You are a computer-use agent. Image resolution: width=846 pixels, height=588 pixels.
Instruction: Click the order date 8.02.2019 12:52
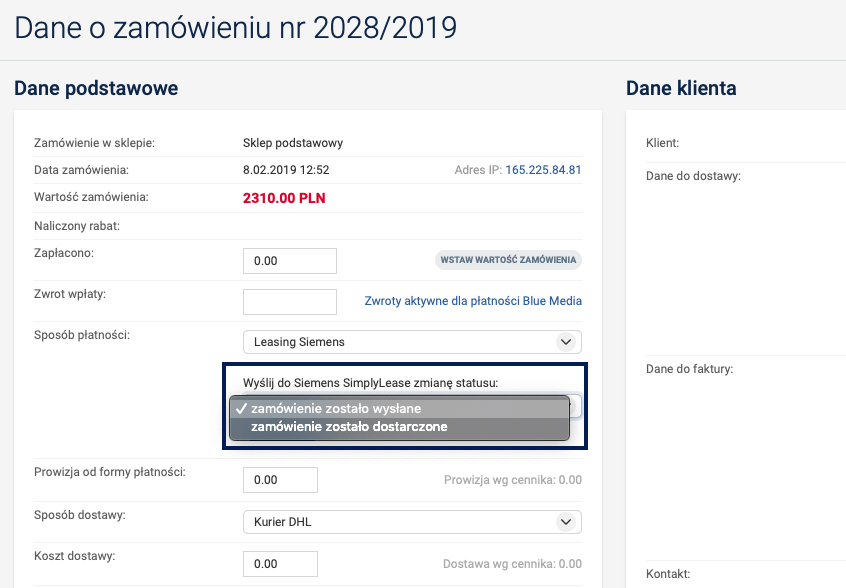pyautogui.click(x=286, y=170)
